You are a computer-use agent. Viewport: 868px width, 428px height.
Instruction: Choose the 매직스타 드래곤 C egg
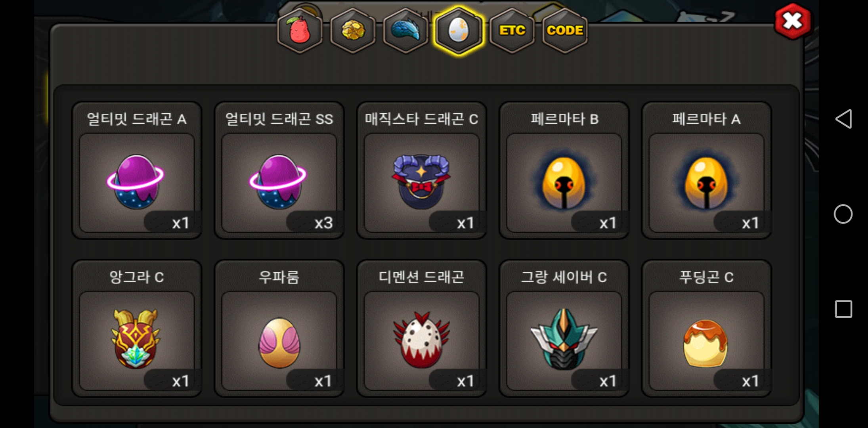(x=421, y=170)
